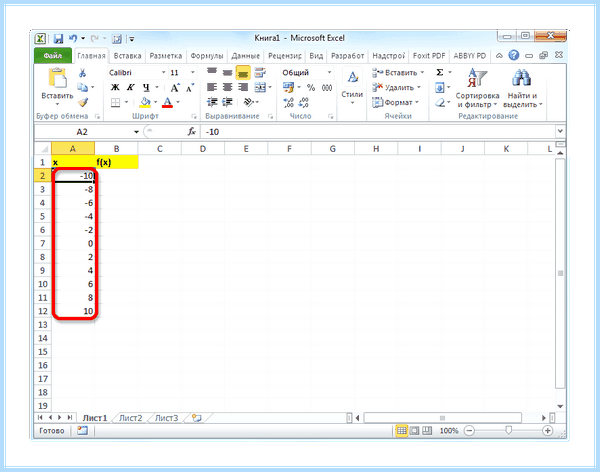
Task: Apply percent style format
Action: click(311, 88)
